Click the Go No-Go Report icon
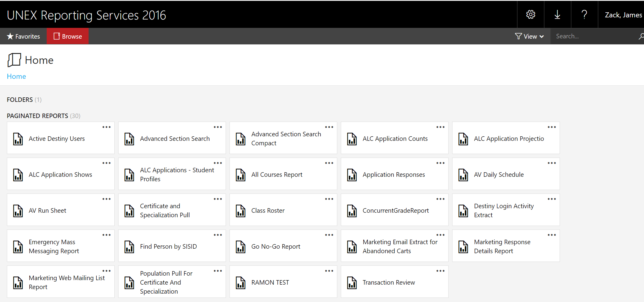This screenshot has width=644, height=302. coord(241,247)
